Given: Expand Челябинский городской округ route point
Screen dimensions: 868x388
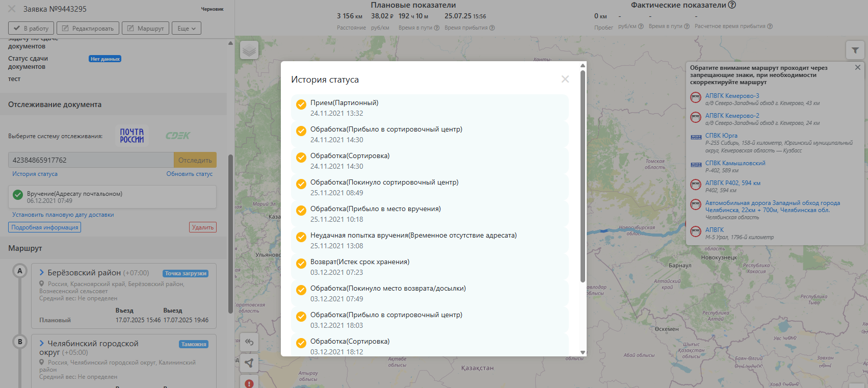Looking at the screenshot, I should tap(42, 344).
